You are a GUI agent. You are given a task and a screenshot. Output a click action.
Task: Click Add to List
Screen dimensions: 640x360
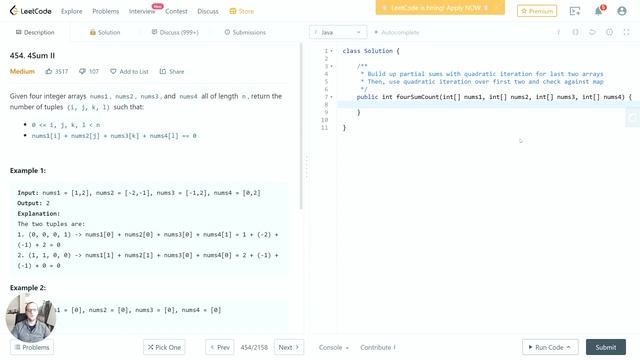point(129,71)
